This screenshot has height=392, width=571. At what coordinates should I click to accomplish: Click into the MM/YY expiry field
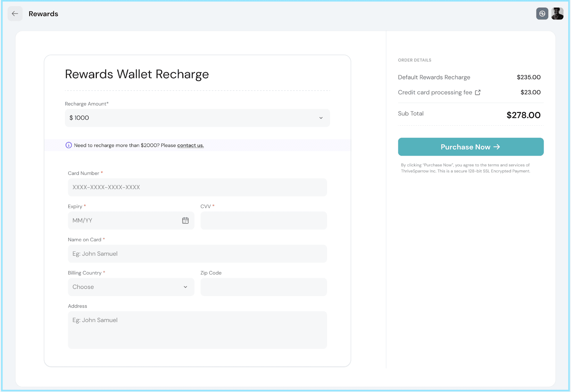click(125, 220)
